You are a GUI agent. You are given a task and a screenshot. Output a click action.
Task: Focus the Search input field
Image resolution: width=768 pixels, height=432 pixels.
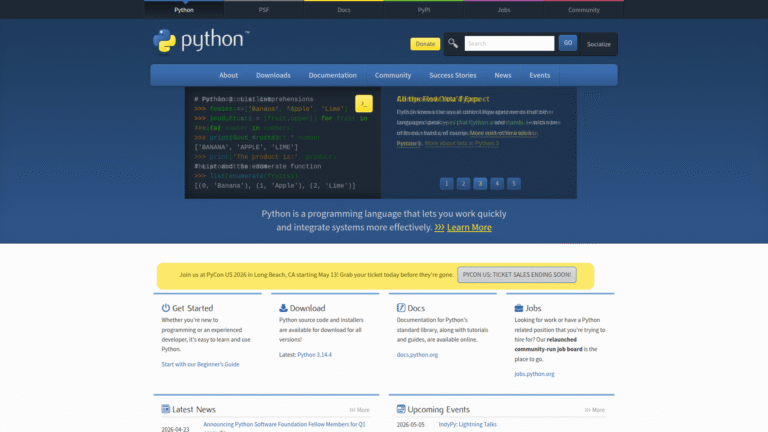[x=509, y=44]
